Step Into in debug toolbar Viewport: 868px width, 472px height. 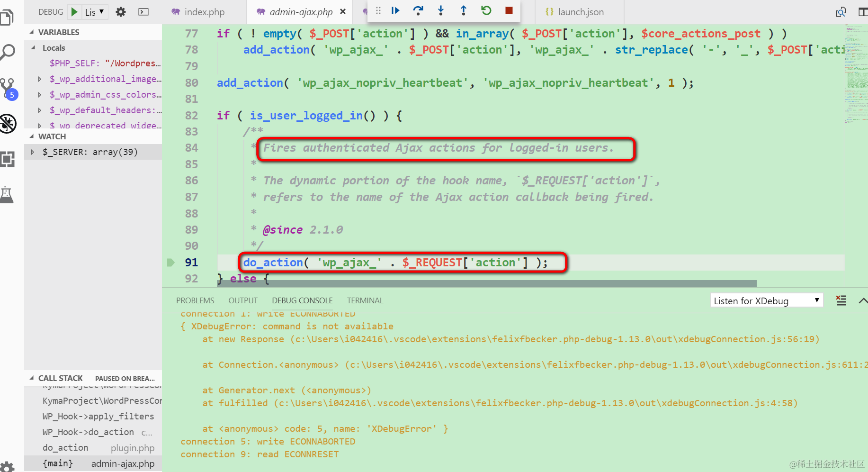441,10
